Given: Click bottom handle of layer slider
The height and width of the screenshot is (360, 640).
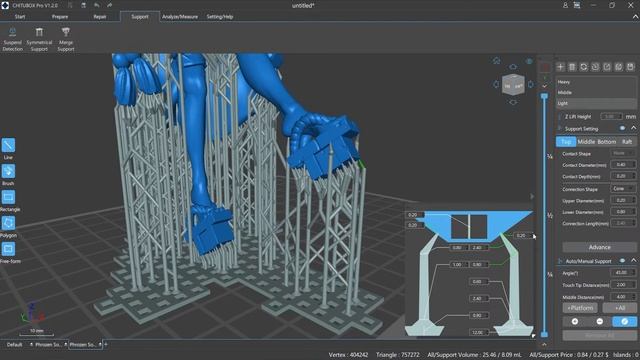Looking at the screenshot, I should coord(544,335).
